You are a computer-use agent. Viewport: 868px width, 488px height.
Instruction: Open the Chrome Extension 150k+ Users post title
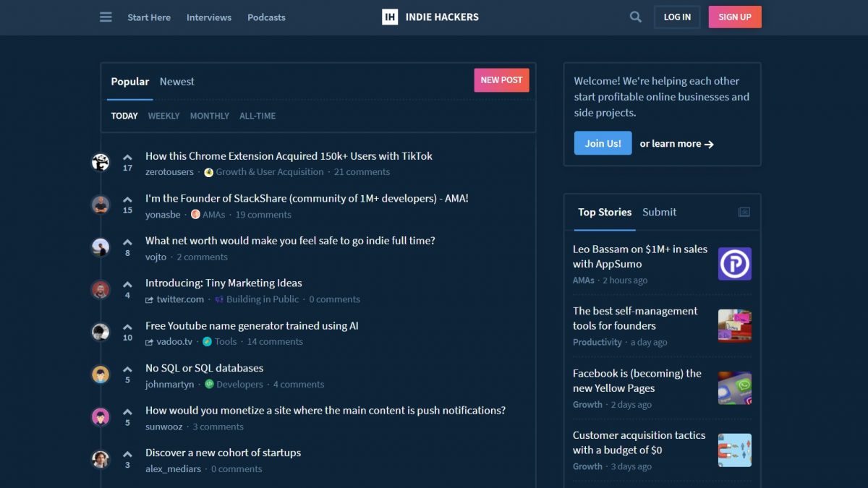click(x=289, y=156)
